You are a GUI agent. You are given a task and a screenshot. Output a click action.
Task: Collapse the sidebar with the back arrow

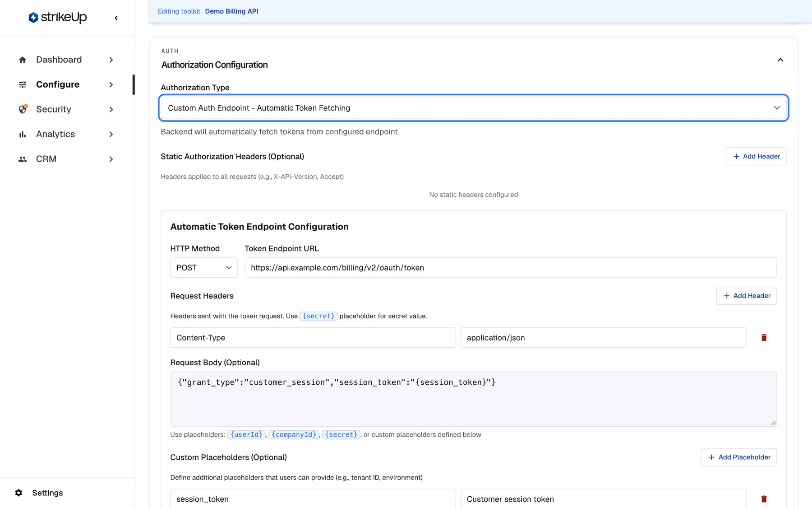coord(116,18)
